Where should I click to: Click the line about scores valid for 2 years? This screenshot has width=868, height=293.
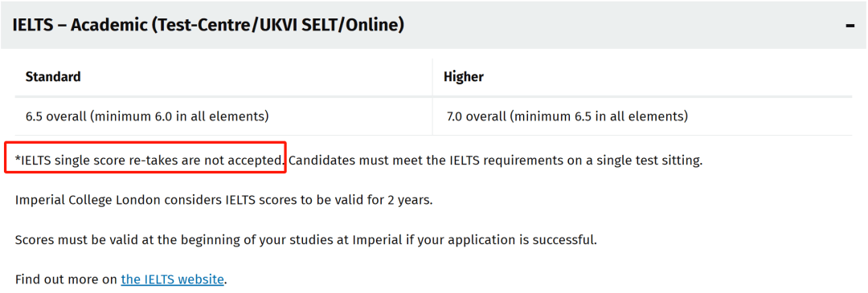[x=223, y=200]
